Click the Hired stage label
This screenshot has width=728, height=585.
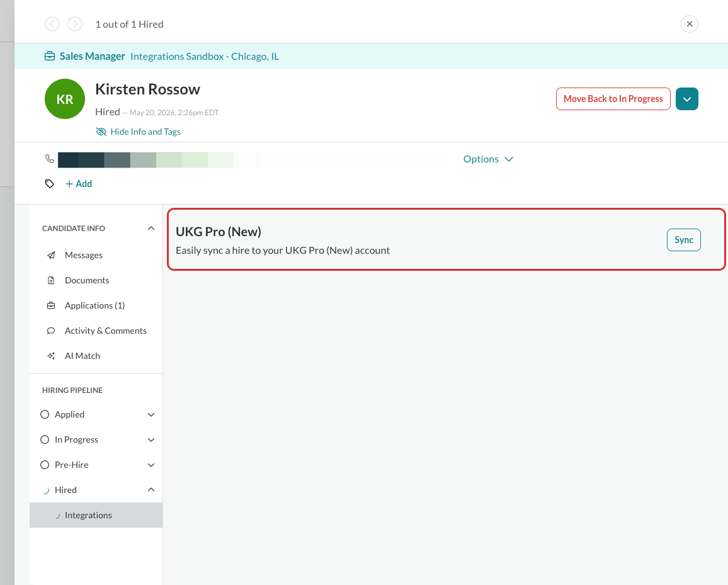[65, 490]
